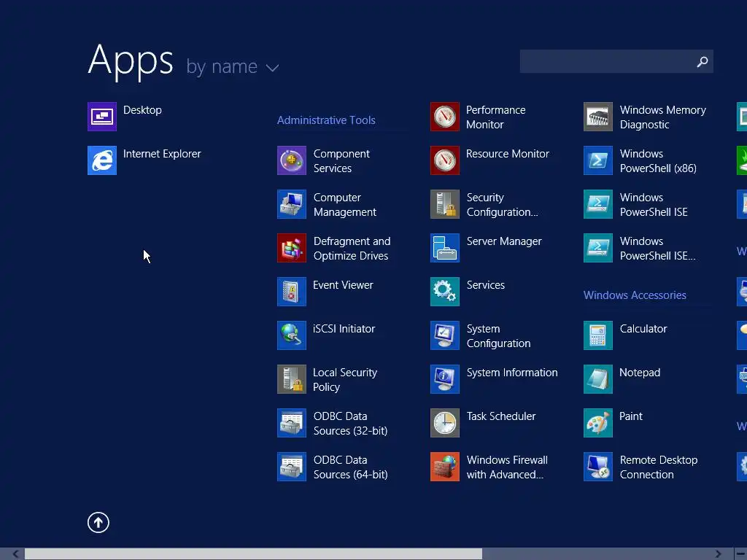Image resolution: width=747 pixels, height=560 pixels.
Task: Click the 'Event Viewer' label text
Action: [343, 285]
